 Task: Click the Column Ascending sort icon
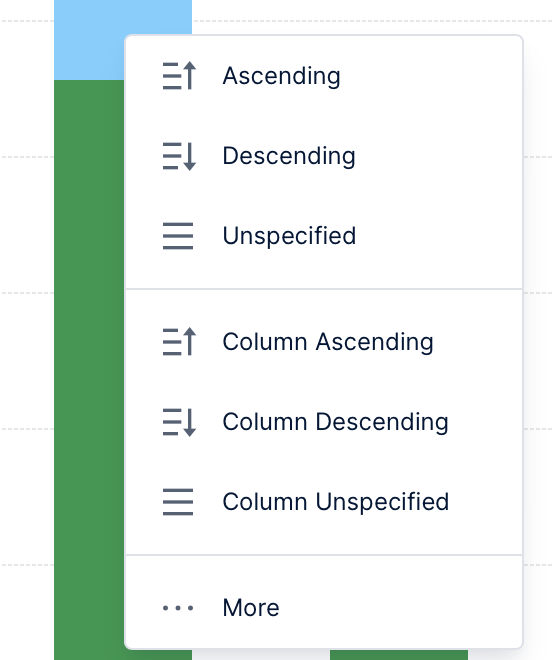[179, 341]
